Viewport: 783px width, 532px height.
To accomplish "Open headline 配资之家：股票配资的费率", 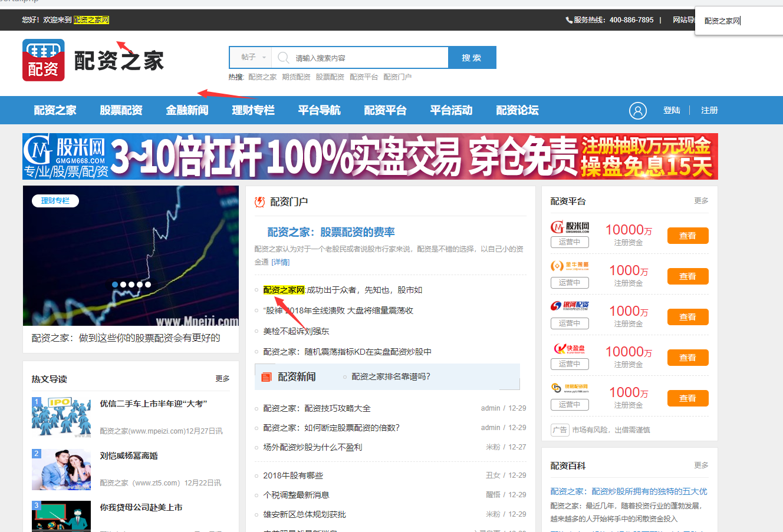I will 331,232.
